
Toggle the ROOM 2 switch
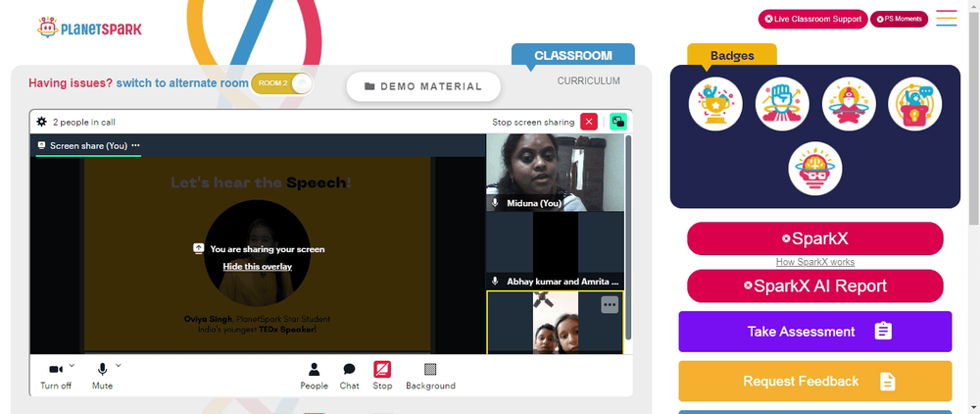(281, 83)
